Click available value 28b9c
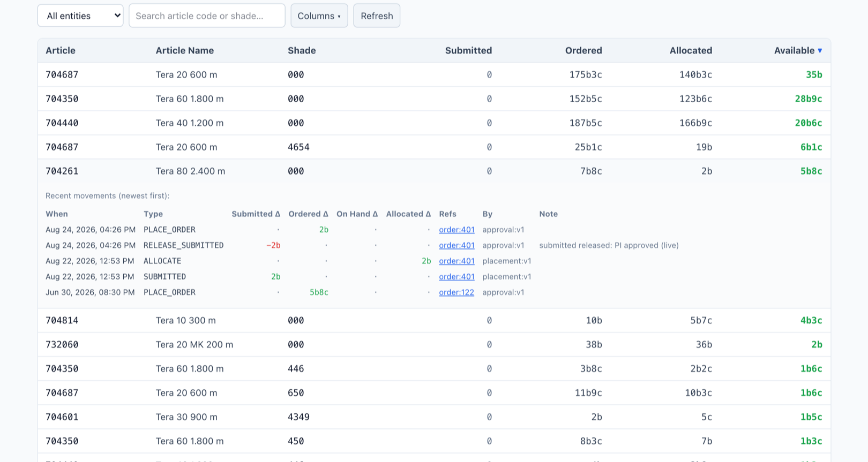 coord(808,99)
